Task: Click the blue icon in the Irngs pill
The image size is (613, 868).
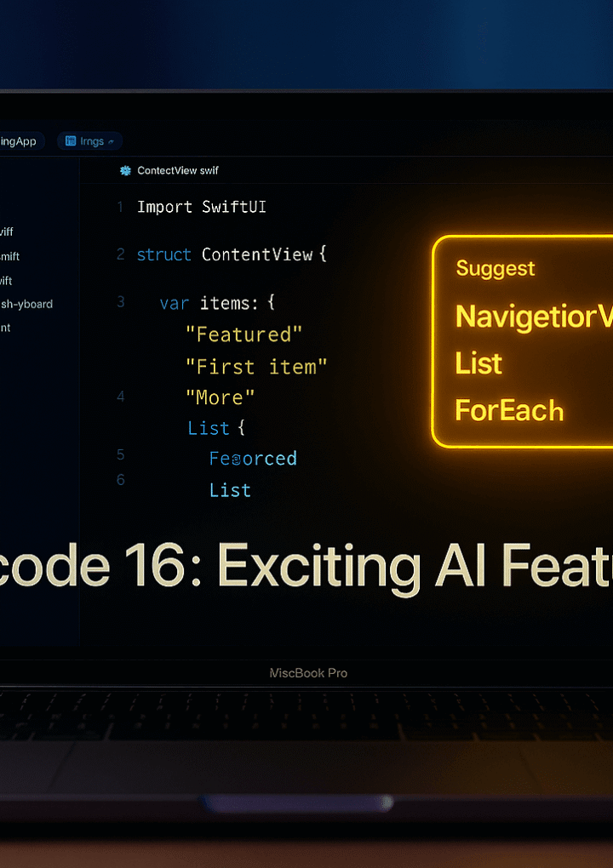Action: tap(71, 141)
